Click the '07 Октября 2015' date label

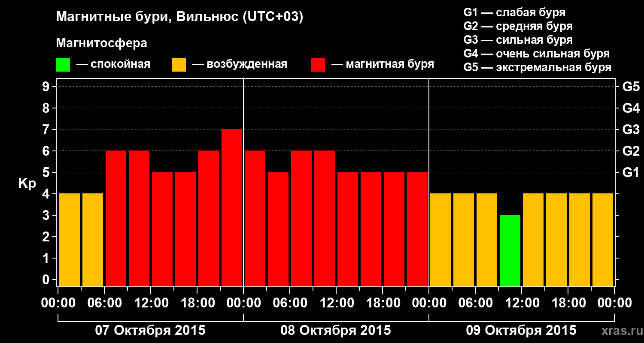150,330
